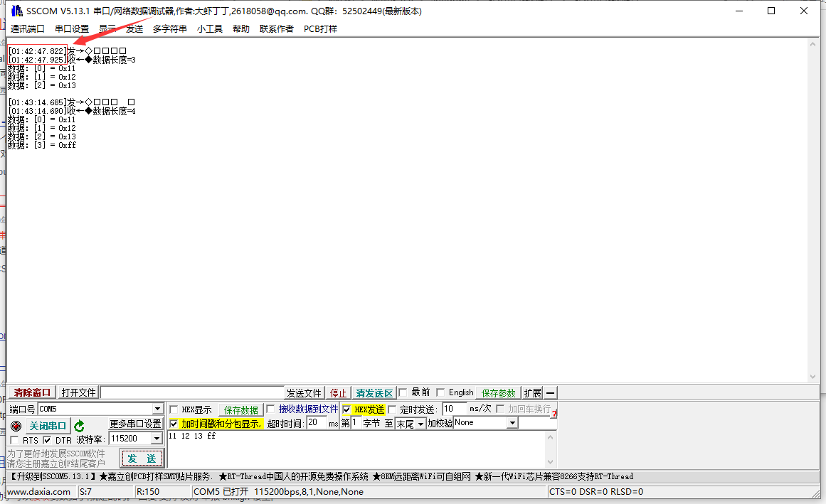Screen dimensions: 826x504
Task: Open the 末尾 byte range dropdown
Action: point(419,422)
